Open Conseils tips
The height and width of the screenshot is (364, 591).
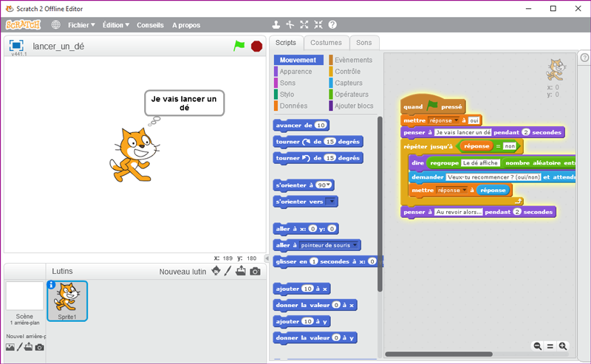(x=150, y=25)
